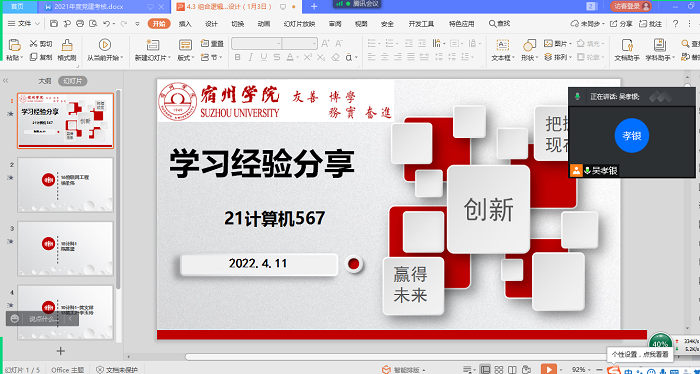Click the bold B formatting icon
Viewport: 700px width, 374px height.
click(238, 57)
